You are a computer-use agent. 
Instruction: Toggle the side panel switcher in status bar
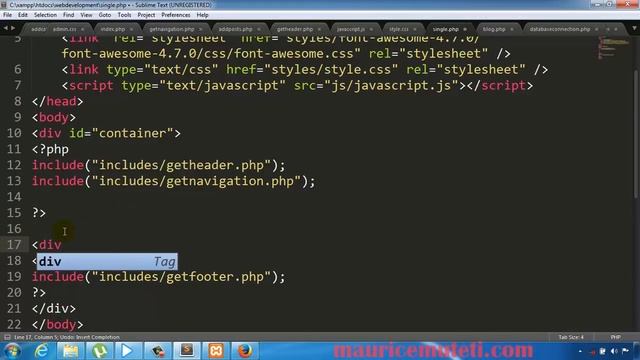click(x=7, y=337)
